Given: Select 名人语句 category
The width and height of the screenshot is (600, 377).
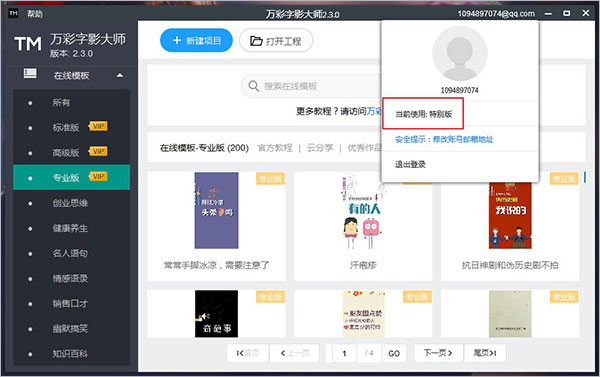Looking at the screenshot, I should [x=72, y=253].
